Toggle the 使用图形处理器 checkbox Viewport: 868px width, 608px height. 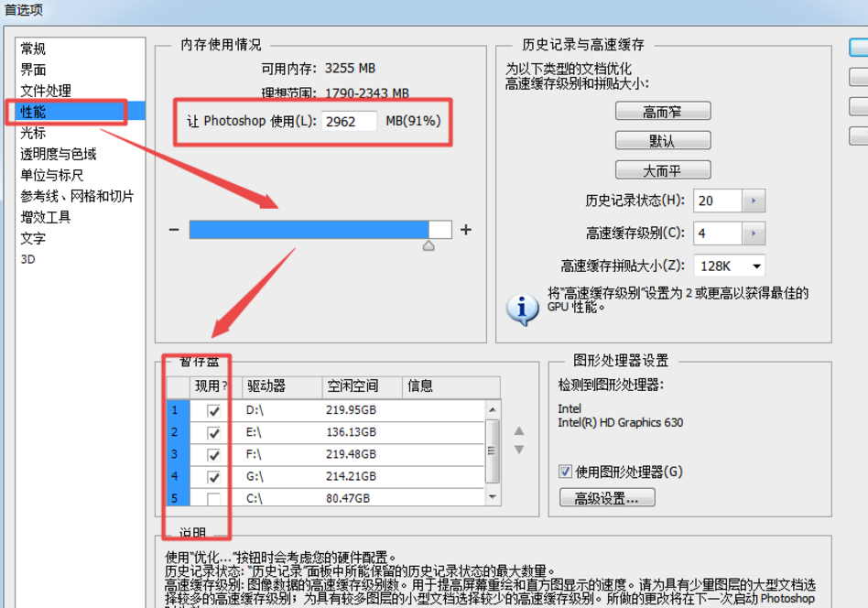(565, 472)
